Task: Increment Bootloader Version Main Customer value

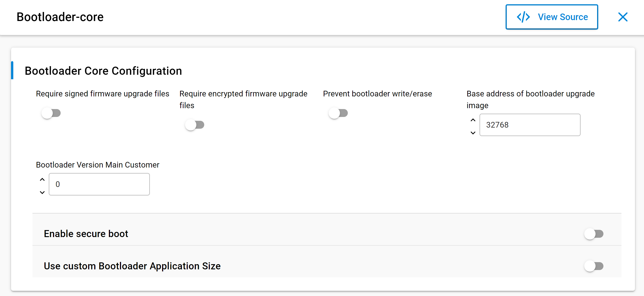Action: [42, 179]
